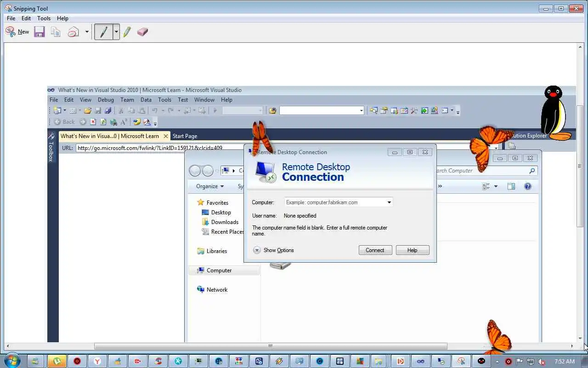Show hidden system tray icons arrow
Viewport: 588px width, 368px height.
(x=497, y=362)
